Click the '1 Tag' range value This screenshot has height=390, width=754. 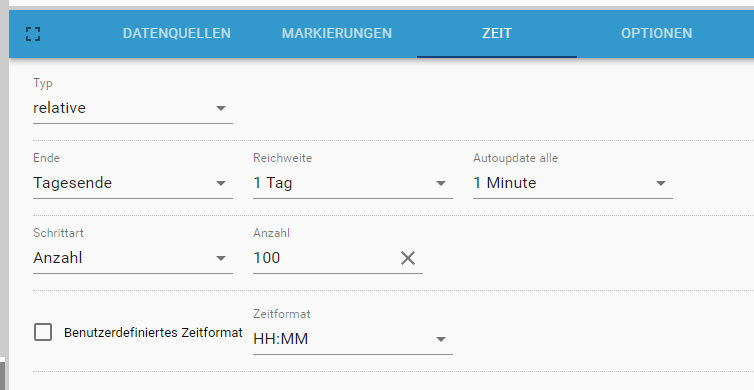pyautogui.click(x=273, y=183)
